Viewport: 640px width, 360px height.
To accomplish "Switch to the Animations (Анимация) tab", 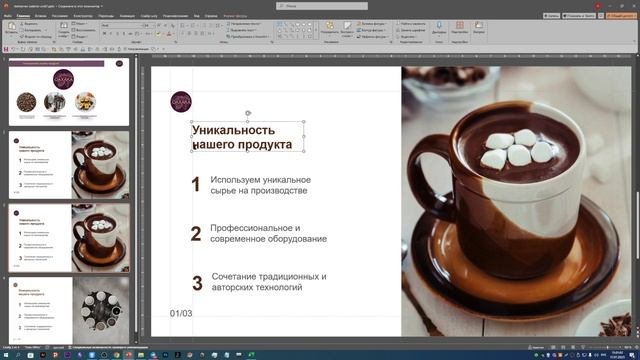I will click(x=127, y=16).
